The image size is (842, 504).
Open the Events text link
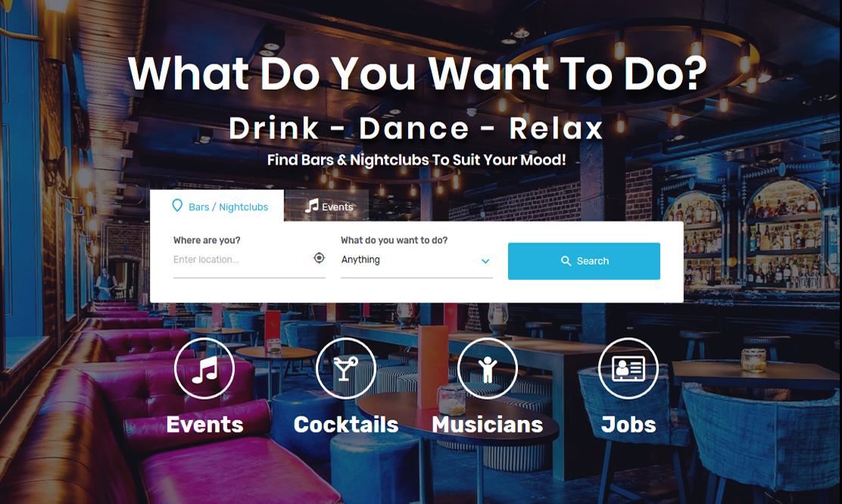click(x=204, y=425)
